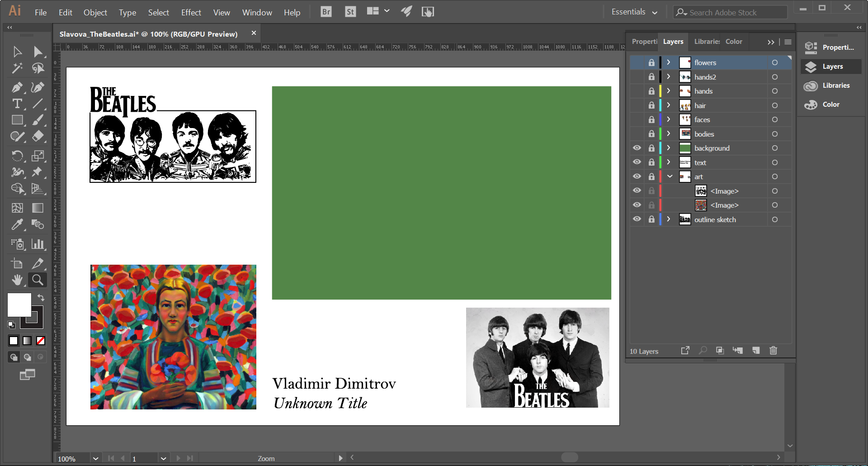The image size is (868, 466).
Task: Select the Hand tool
Action: (17, 280)
